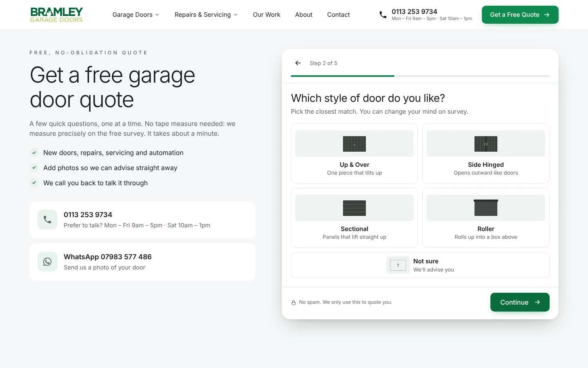Viewport: 588px width, 368px height.
Task: Click the Roller door illustration
Action: click(x=486, y=208)
